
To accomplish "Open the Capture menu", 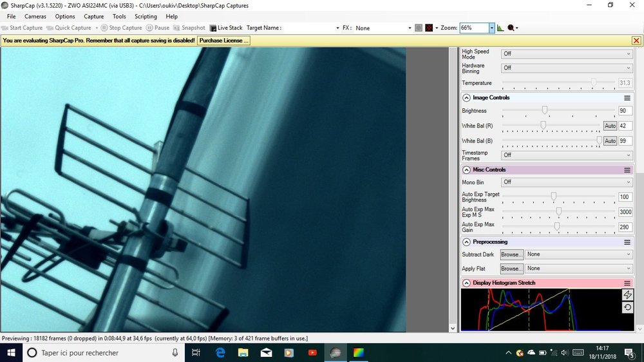I will 93,17.
